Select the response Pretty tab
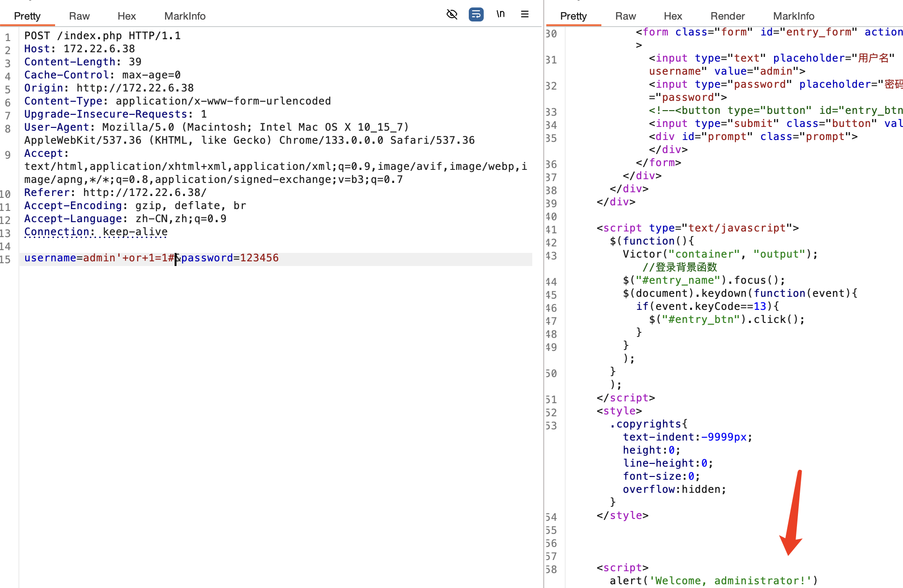The image size is (903, 588). pos(573,16)
